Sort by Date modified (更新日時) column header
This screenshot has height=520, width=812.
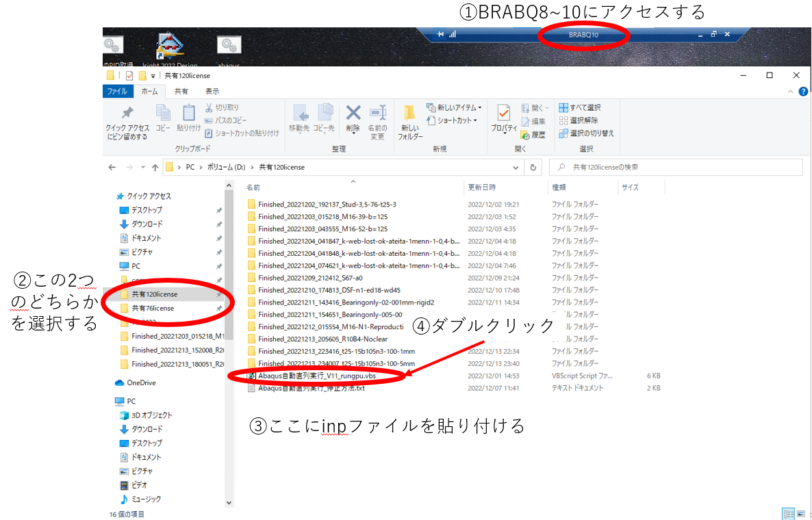click(482, 187)
